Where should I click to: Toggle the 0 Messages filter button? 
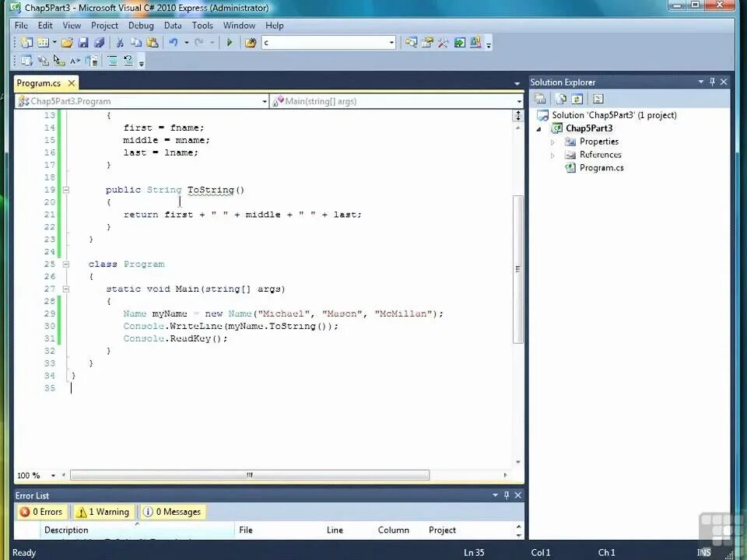click(x=172, y=512)
